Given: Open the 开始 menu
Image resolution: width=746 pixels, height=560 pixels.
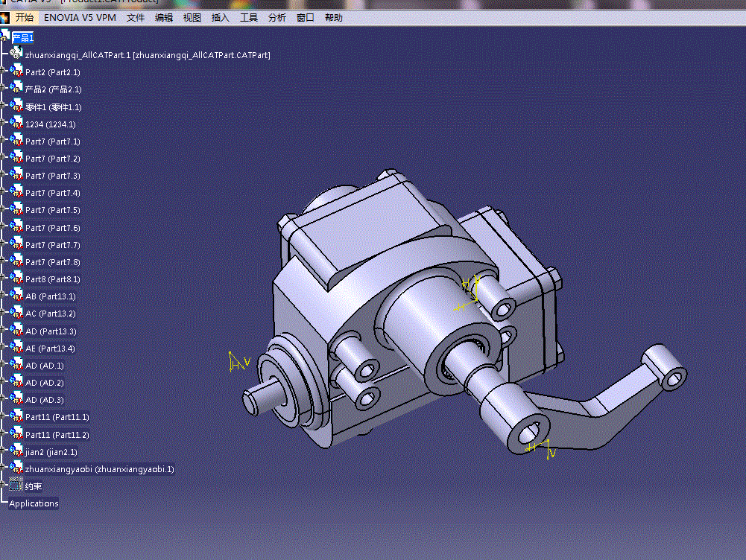Looking at the screenshot, I should tap(25, 18).
